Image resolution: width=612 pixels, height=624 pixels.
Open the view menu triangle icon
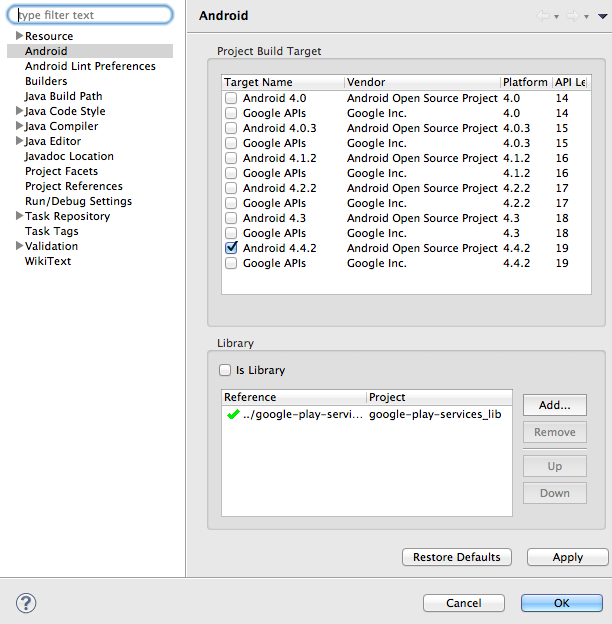pos(602,16)
